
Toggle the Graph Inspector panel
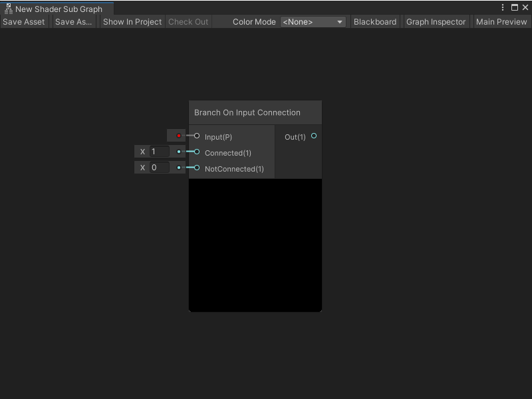(x=436, y=21)
